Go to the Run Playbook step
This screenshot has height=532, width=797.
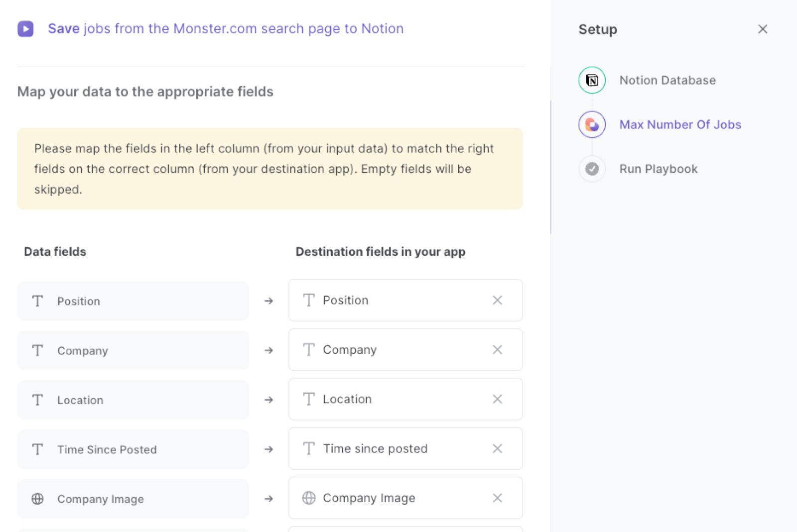[x=659, y=169]
